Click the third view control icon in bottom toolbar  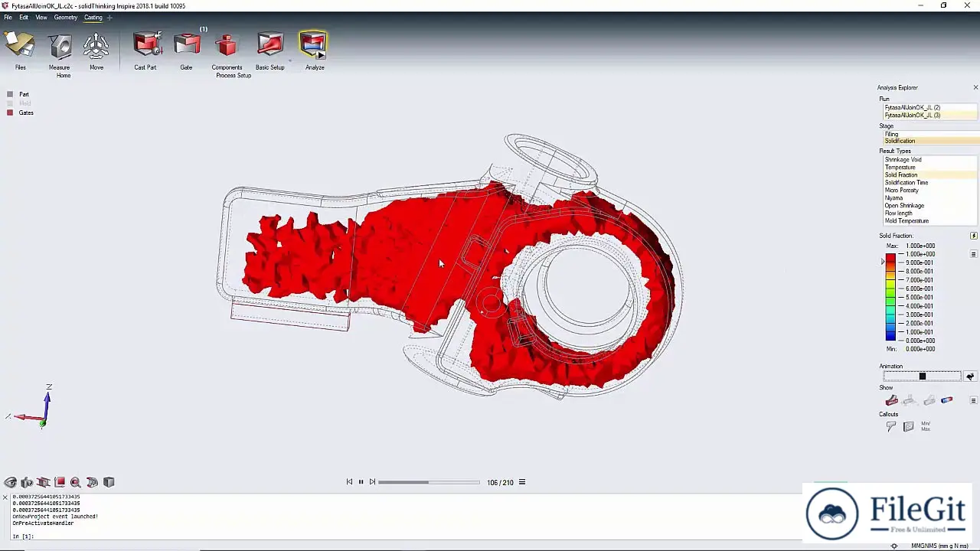point(43,482)
